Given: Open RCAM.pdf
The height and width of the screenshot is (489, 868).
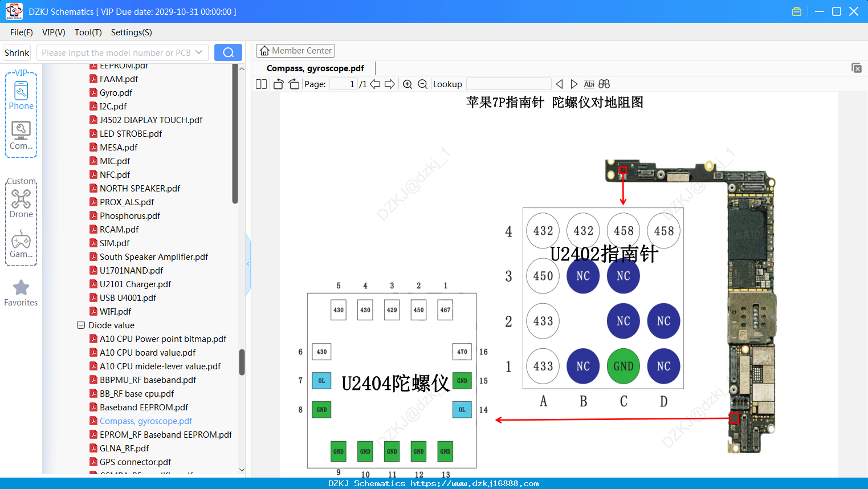Looking at the screenshot, I should click(x=119, y=229).
